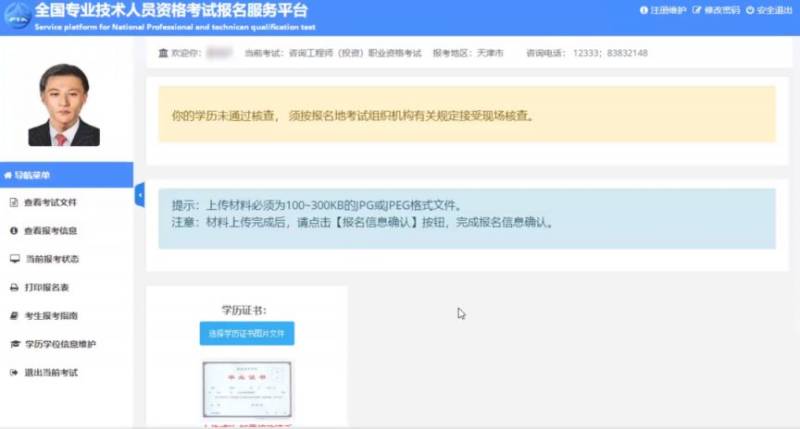Click the bank icon beside 欢迎您

pyautogui.click(x=163, y=53)
